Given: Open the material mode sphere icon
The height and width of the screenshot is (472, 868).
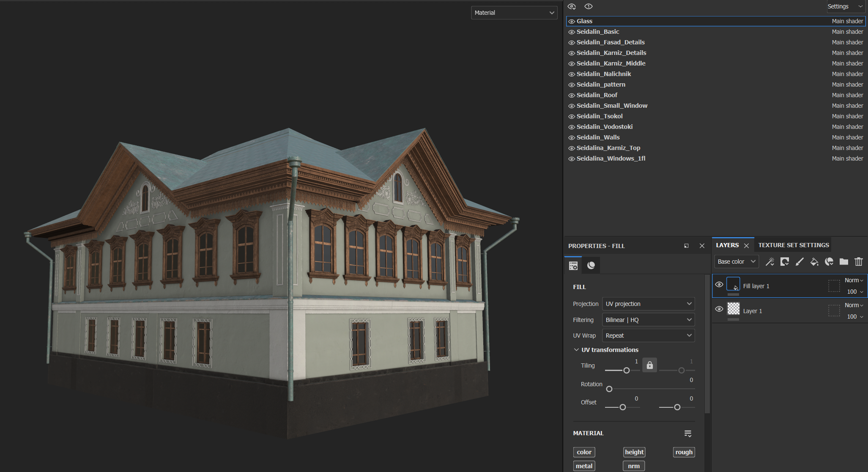Looking at the screenshot, I should 591,265.
